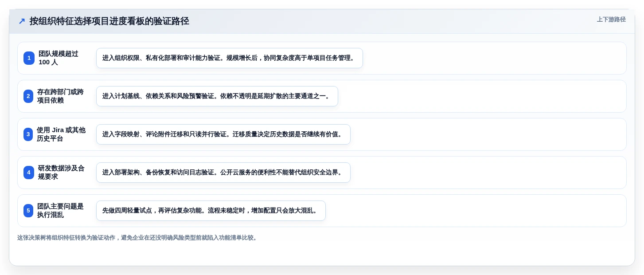
Task: Select the label 团队主要问题是执行混乱
Action: tap(60, 211)
